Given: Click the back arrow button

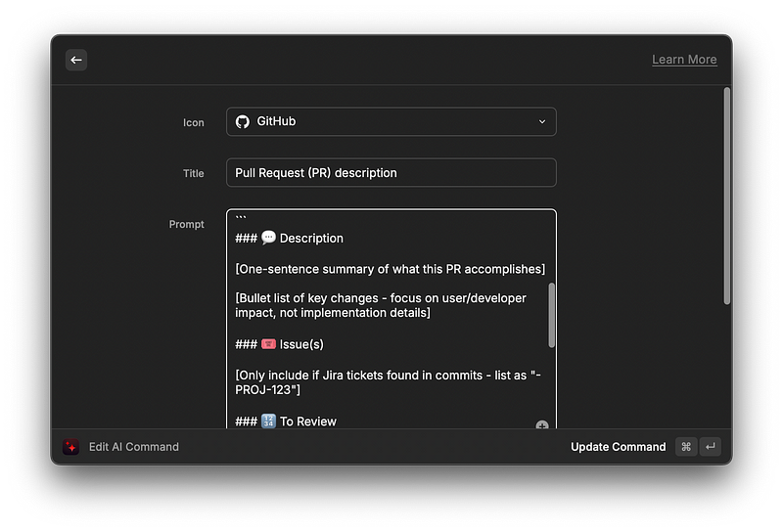Looking at the screenshot, I should coord(76,60).
